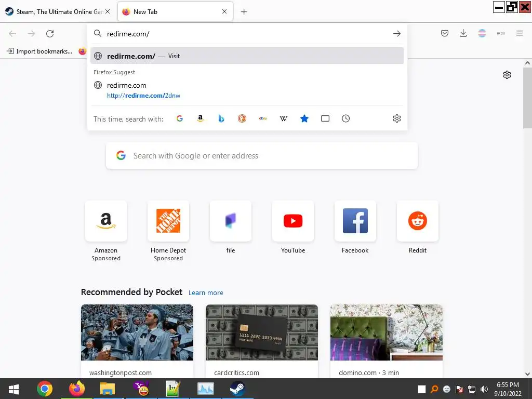Select the New Tab tab
The image size is (532, 399).
[176, 11]
